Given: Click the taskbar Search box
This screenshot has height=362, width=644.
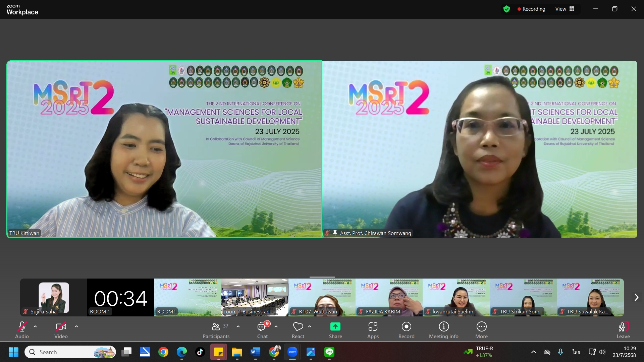Looking at the screenshot, I should click(70, 352).
